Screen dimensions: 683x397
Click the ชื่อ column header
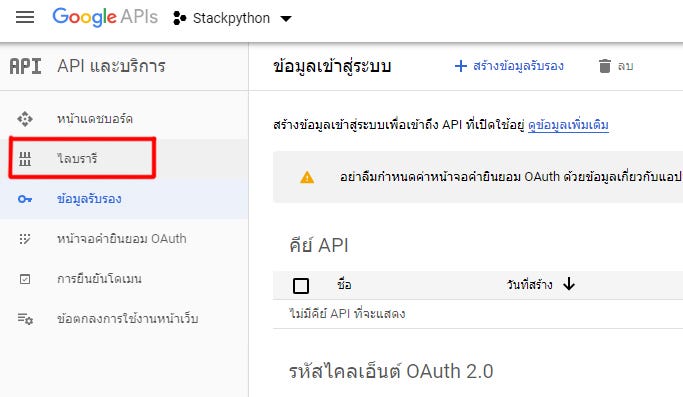point(344,285)
